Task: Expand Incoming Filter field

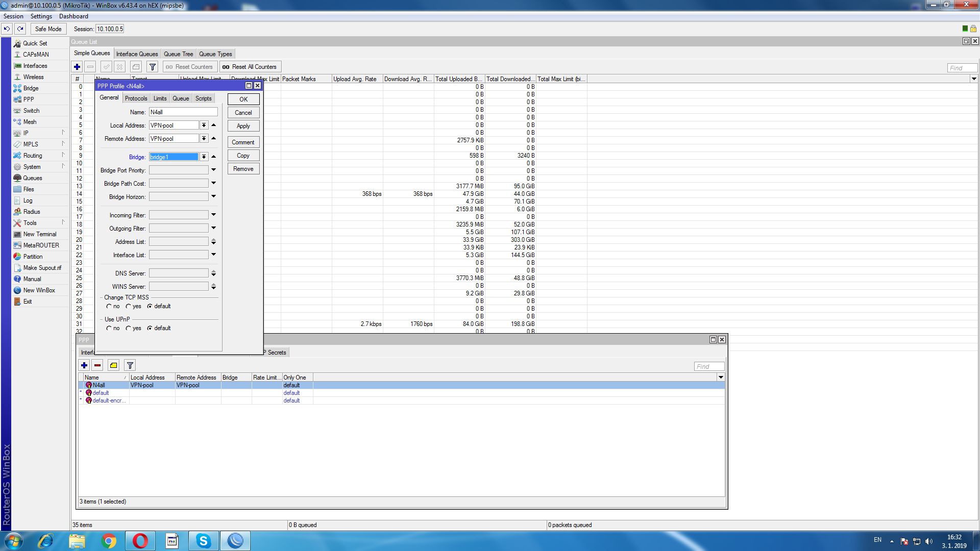Action: pyautogui.click(x=213, y=215)
